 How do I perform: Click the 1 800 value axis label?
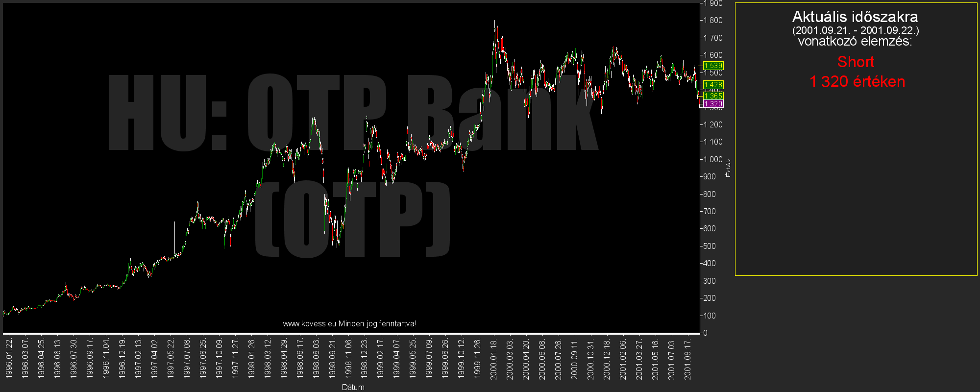pos(712,21)
